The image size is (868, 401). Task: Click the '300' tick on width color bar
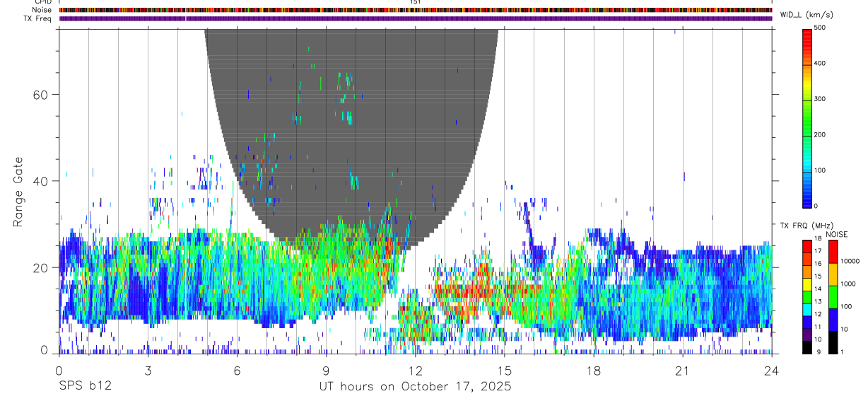click(x=820, y=100)
